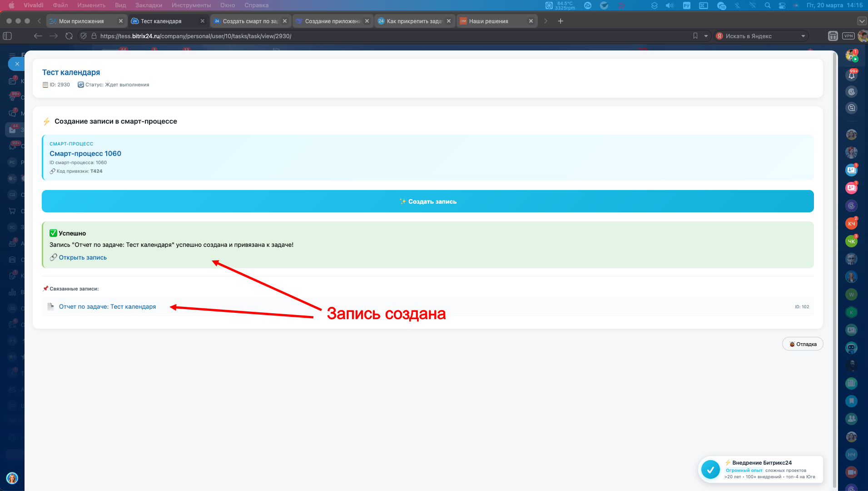Open linked record 'Отчет по задаче: Тест календаря'
Screen dimensions: 868x491
coord(107,307)
